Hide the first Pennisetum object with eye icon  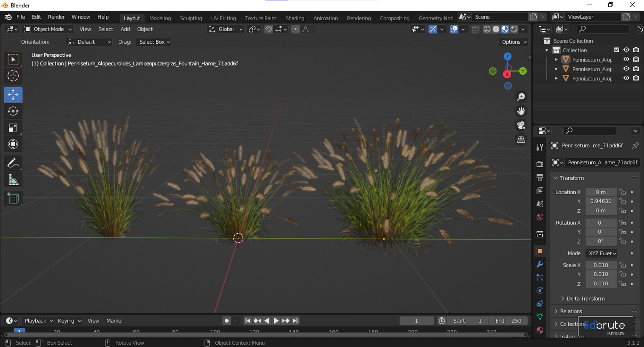pyautogui.click(x=626, y=59)
